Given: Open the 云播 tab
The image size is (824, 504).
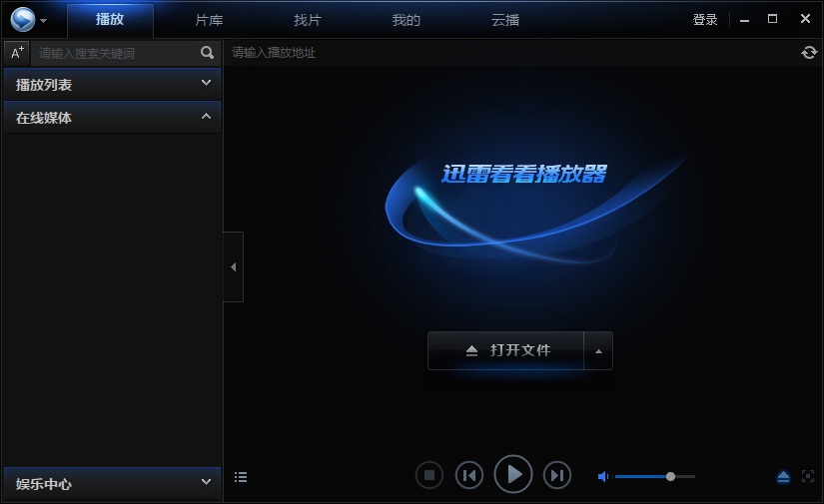Looking at the screenshot, I should (505, 20).
